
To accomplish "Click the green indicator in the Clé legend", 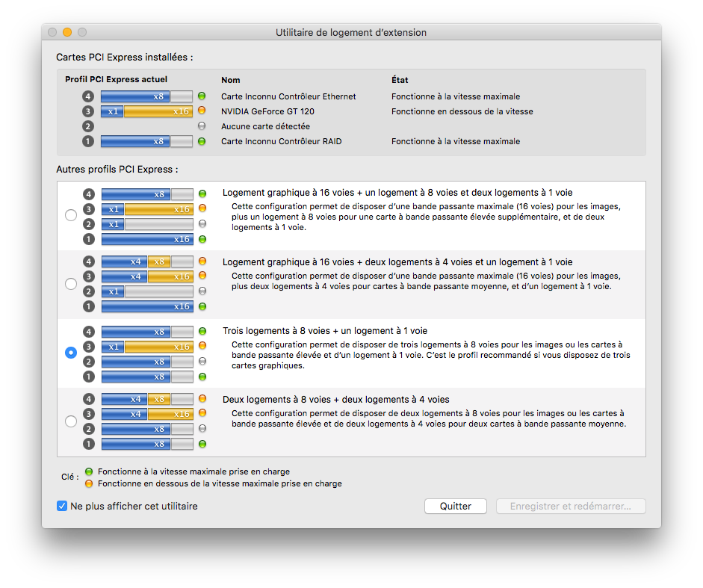I will [x=89, y=471].
